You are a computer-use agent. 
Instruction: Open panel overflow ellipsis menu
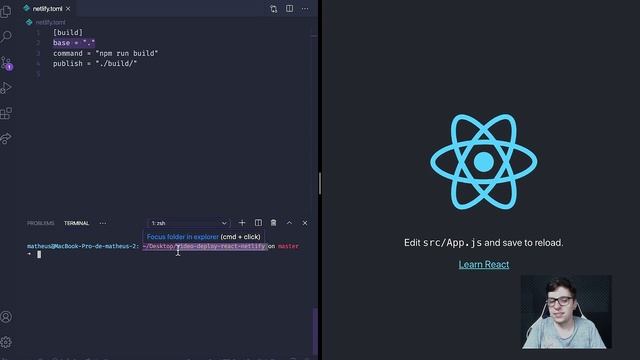102,223
